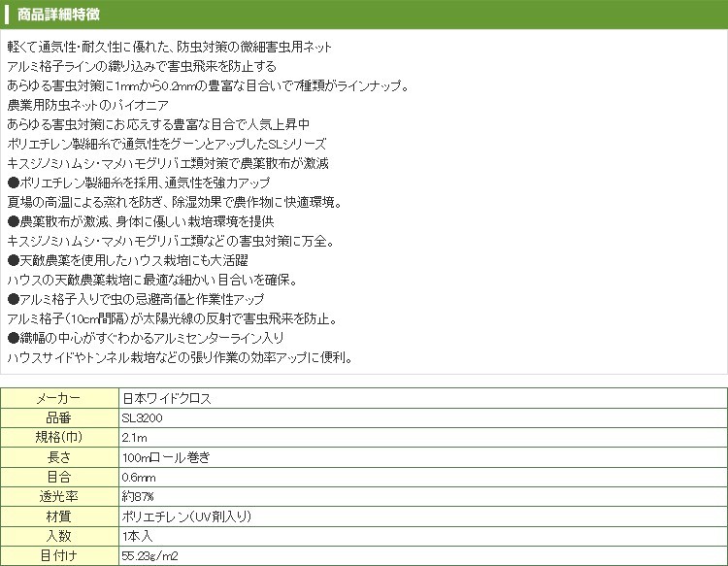Click the 材質 label cell
Image resolution: width=728 pixels, height=566 pixels.
(x=59, y=516)
